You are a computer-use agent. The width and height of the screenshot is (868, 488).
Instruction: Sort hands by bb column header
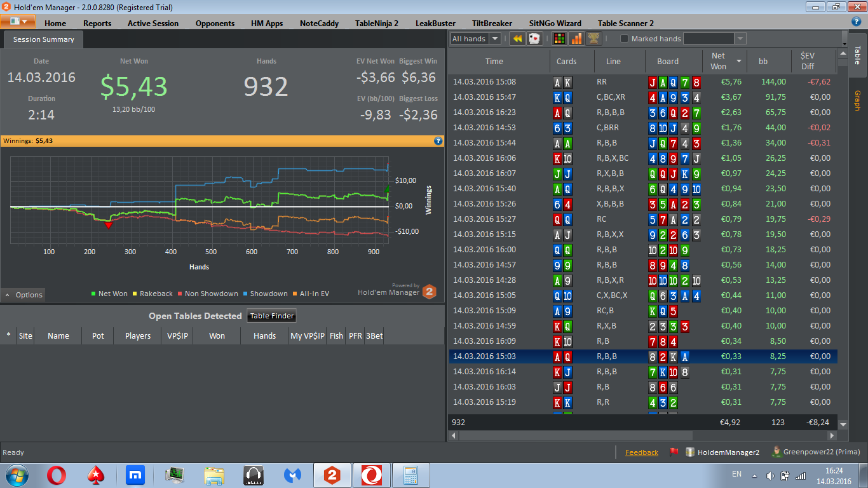click(x=769, y=62)
